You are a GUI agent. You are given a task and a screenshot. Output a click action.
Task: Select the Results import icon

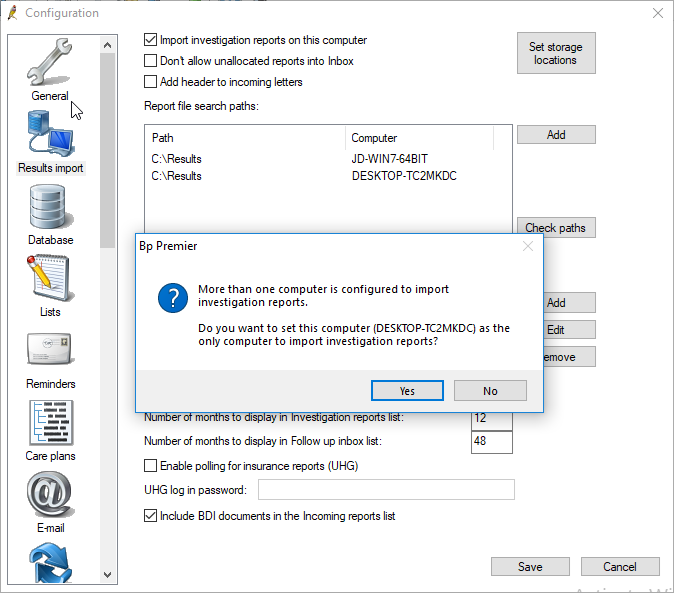point(51,133)
